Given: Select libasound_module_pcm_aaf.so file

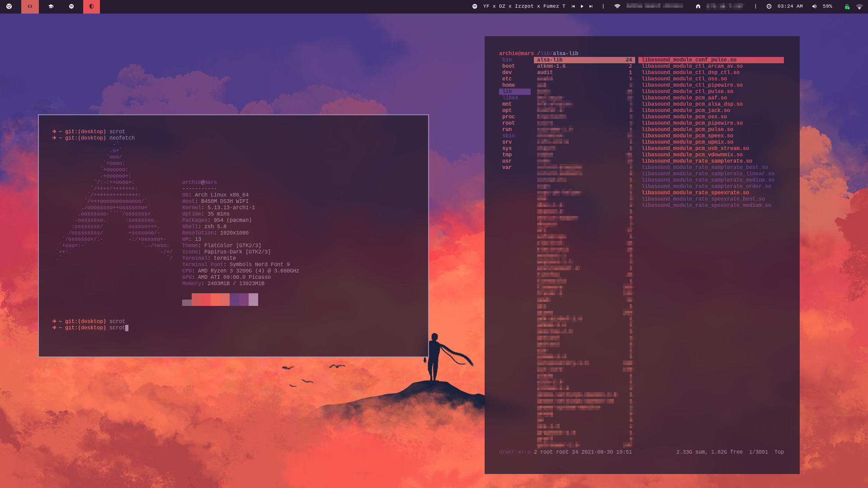Looking at the screenshot, I should tap(684, 98).
